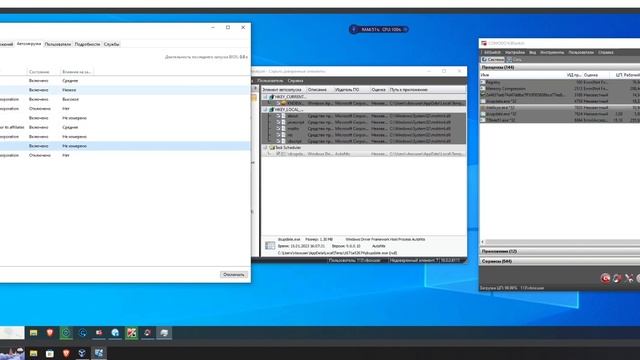
Task: Select the Memory Compression process row
Action: pyautogui.click(x=560, y=89)
